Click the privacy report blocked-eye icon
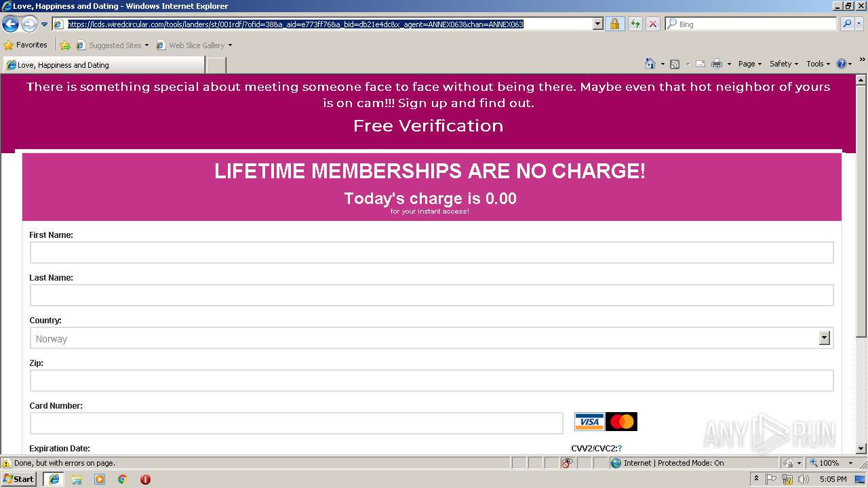 click(567, 463)
